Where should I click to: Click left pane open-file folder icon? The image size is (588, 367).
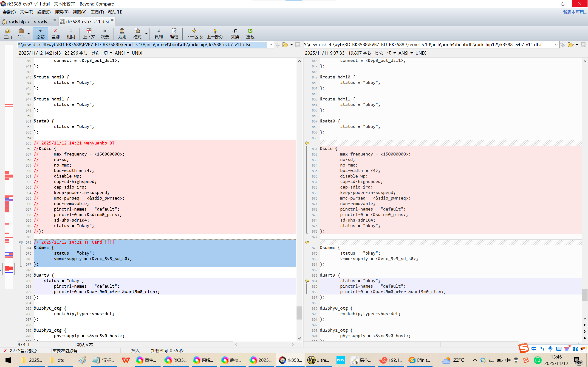pos(285,45)
